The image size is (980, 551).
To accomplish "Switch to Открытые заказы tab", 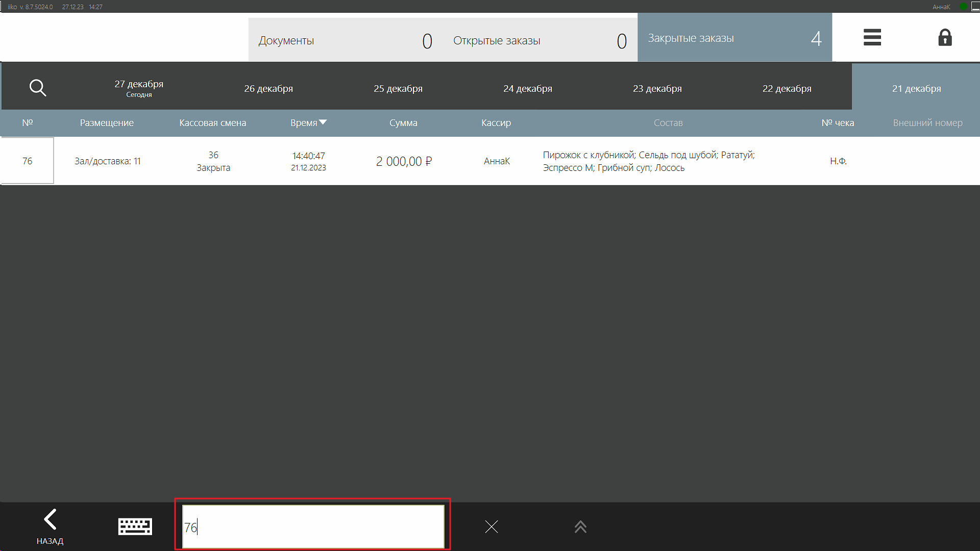I will pyautogui.click(x=540, y=40).
